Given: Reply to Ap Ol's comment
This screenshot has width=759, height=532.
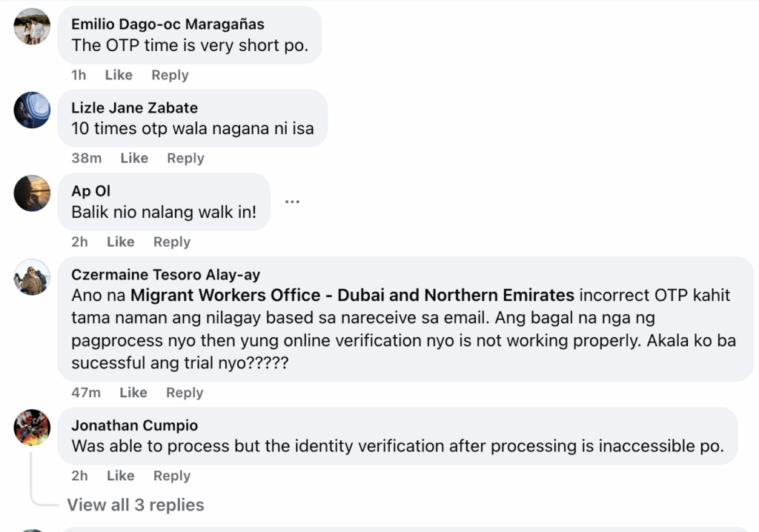Looking at the screenshot, I should click(x=172, y=242).
